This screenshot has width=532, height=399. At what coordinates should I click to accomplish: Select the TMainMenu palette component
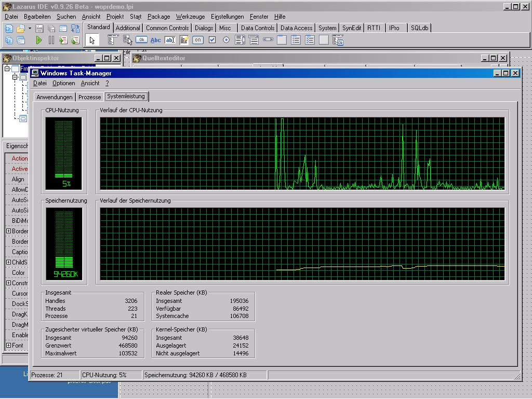tap(113, 40)
